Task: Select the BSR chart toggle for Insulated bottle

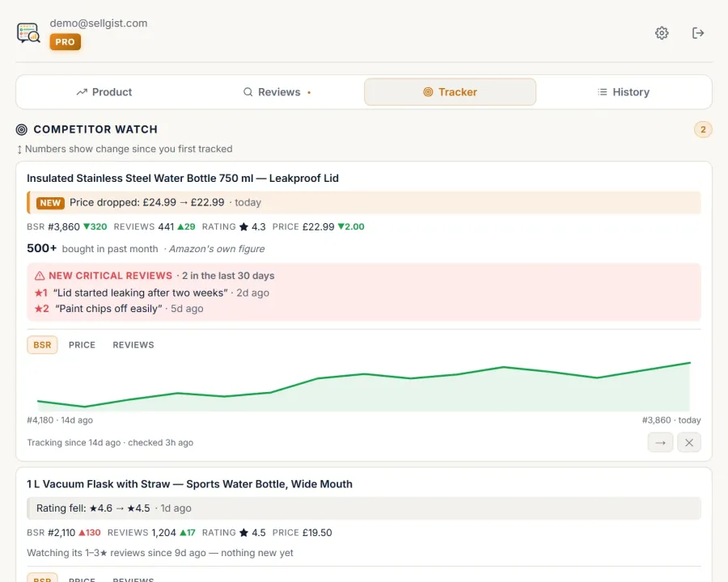Action: click(x=42, y=345)
